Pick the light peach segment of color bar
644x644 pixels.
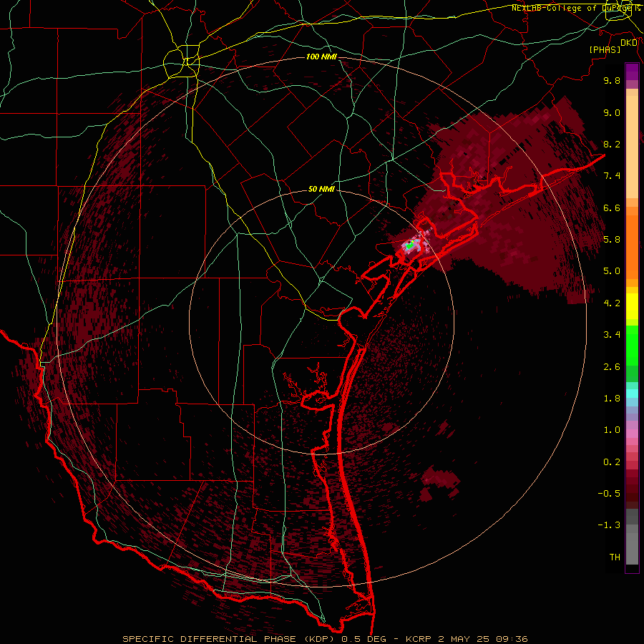pyautogui.click(x=632, y=148)
